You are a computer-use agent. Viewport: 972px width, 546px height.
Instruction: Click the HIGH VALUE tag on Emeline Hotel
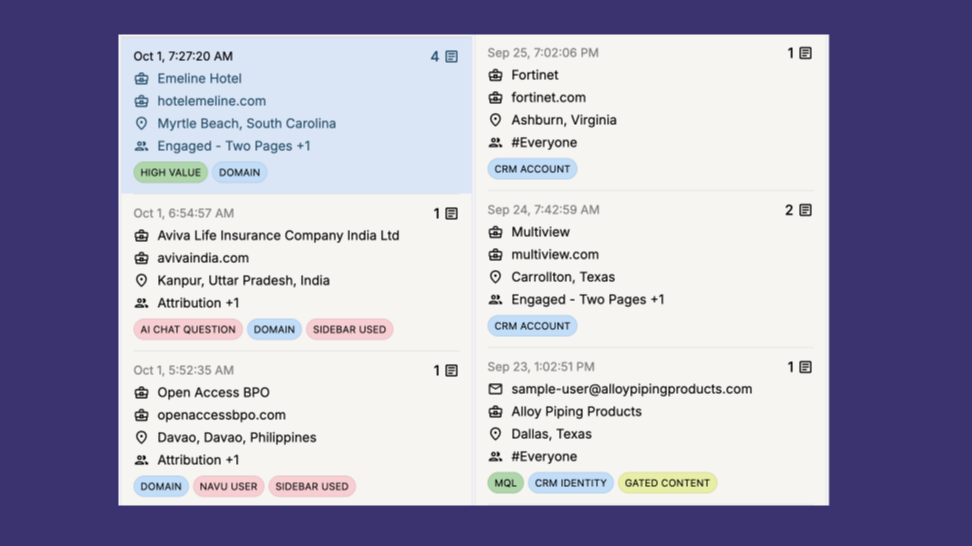[170, 172]
